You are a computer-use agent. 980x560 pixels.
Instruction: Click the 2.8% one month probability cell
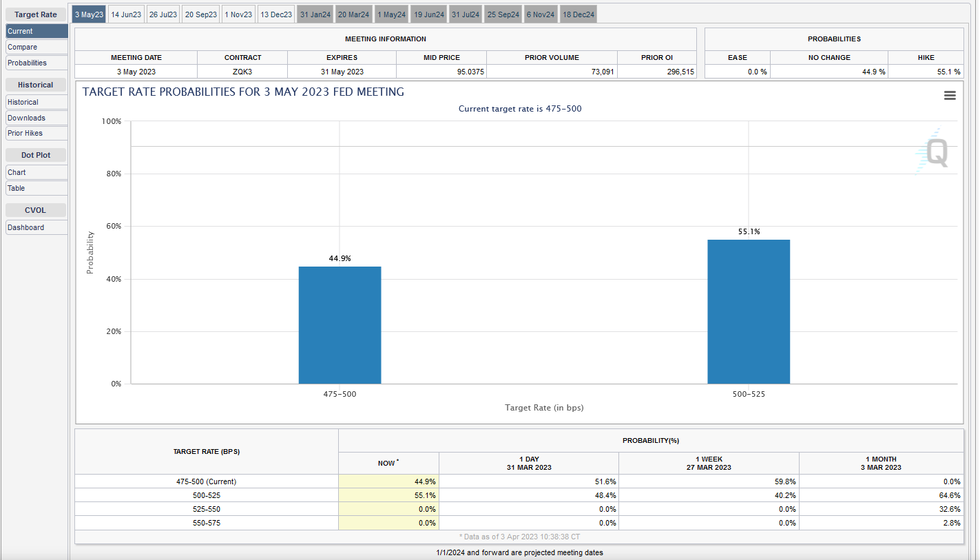pyautogui.click(x=882, y=523)
